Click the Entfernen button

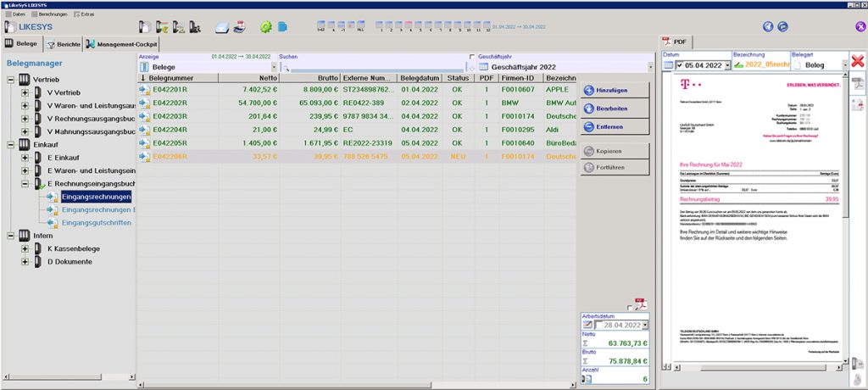click(x=612, y=126)
